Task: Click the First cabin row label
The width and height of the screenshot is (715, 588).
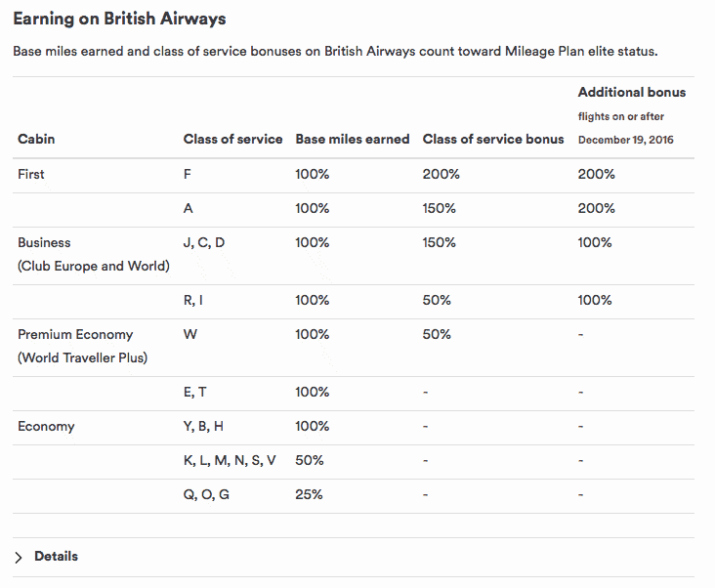Action: 31,174
